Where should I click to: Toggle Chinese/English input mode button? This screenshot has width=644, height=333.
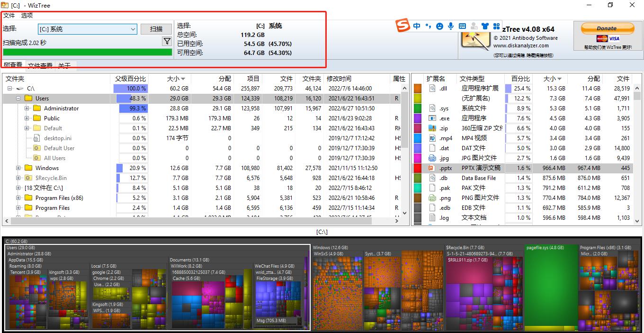pyautogui.click(x=417, y=26)
